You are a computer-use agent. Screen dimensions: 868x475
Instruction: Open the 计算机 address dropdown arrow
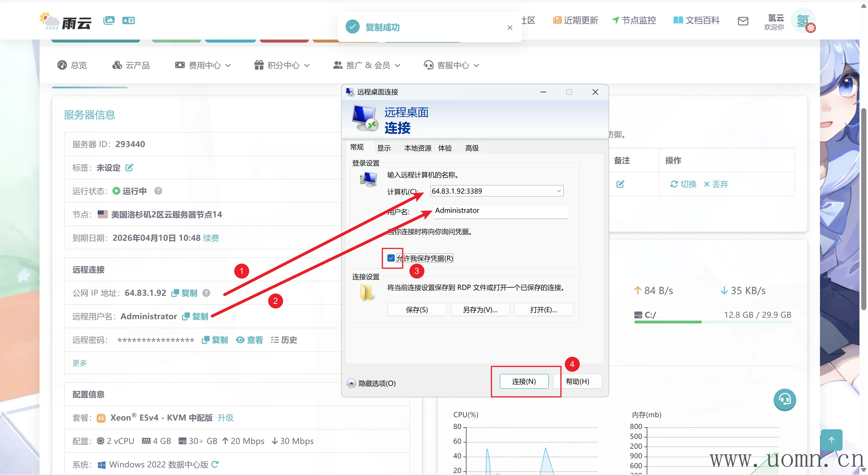click(x=559, y=191)
